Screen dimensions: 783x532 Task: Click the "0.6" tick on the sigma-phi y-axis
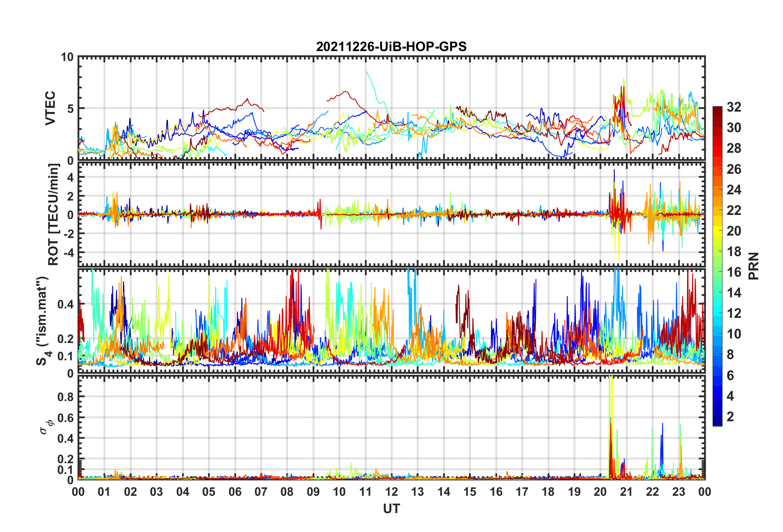pyautogui.click(x=65, y=418)
